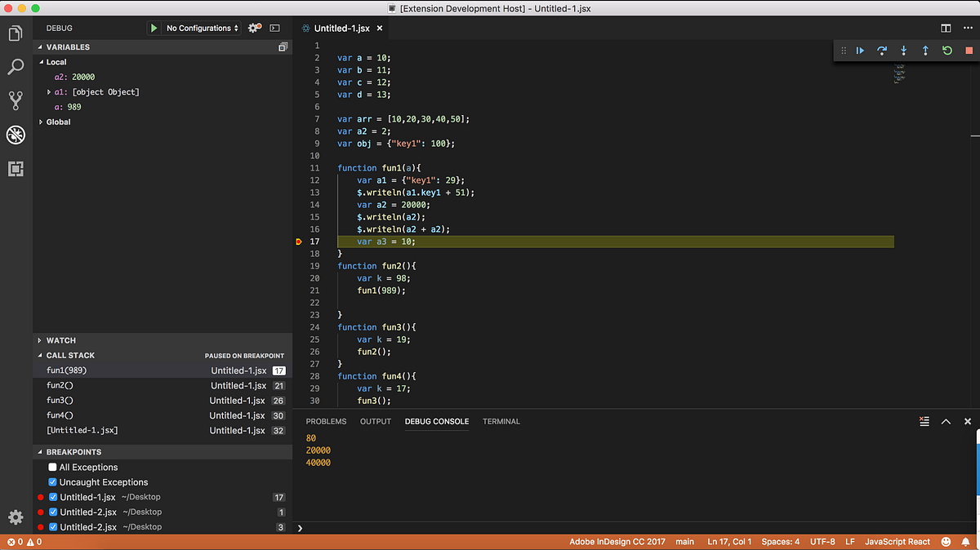Switch to the Problems panel tab
Screen dimensions: 980x550
point(326,422)
